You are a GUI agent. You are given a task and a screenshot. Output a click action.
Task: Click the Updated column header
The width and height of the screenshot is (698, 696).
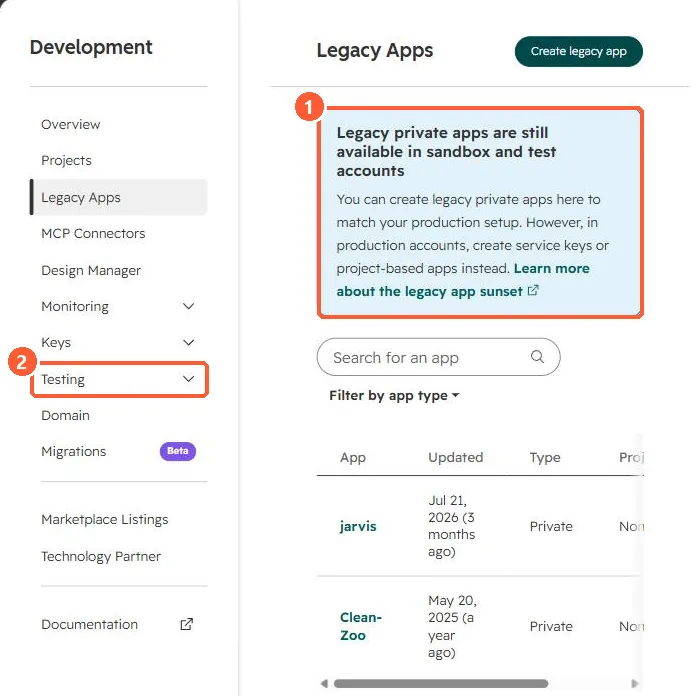coord(455,457)
